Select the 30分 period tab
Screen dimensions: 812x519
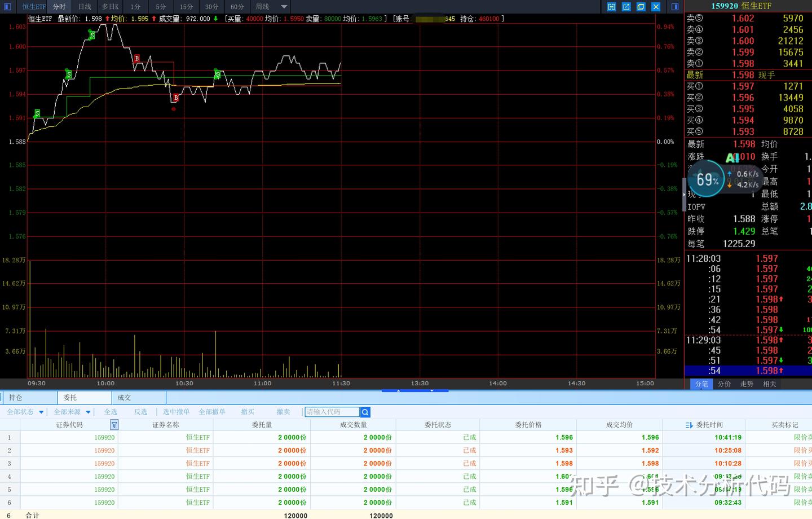tap(211, 7)
